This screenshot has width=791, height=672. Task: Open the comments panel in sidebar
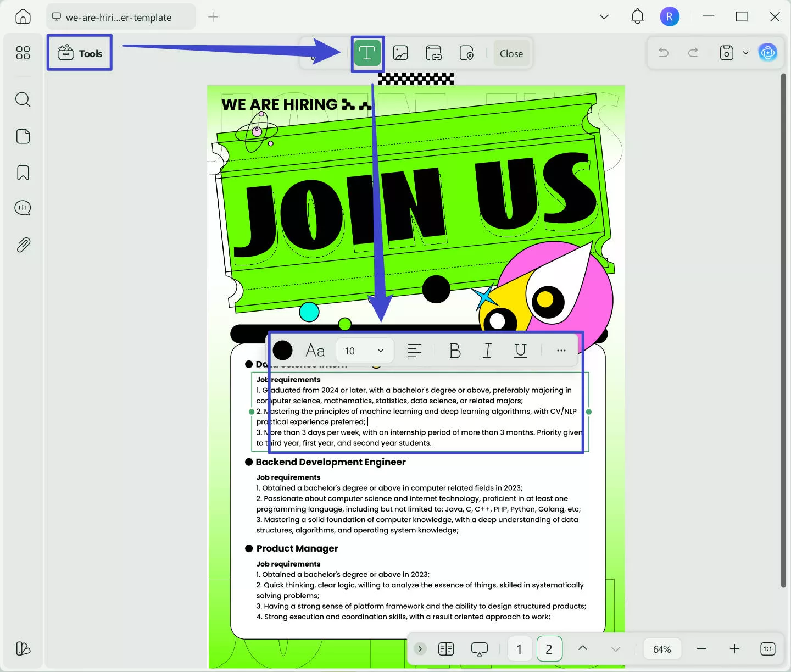pyautogui.click(x=23, y=208)
